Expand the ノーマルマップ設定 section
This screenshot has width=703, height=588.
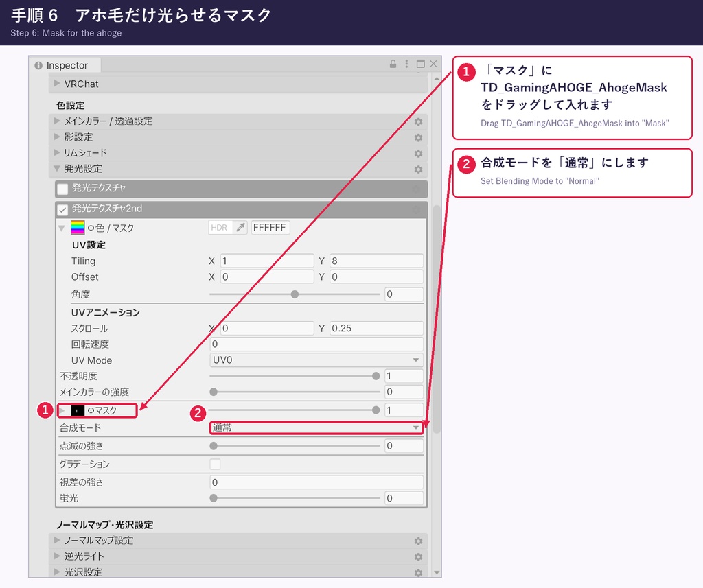pyautogui.click(x=57, y=539)
